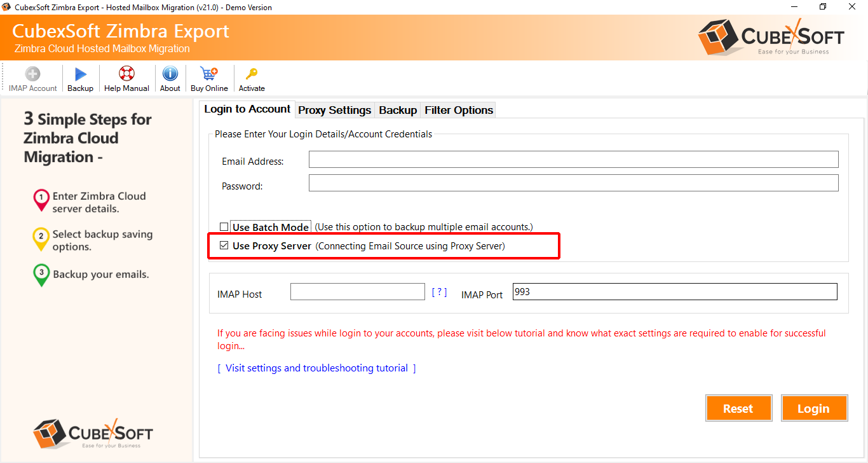This screenshot has width=868, height=463.
Task: Focus the Email Address field
Action: [574, 160]
